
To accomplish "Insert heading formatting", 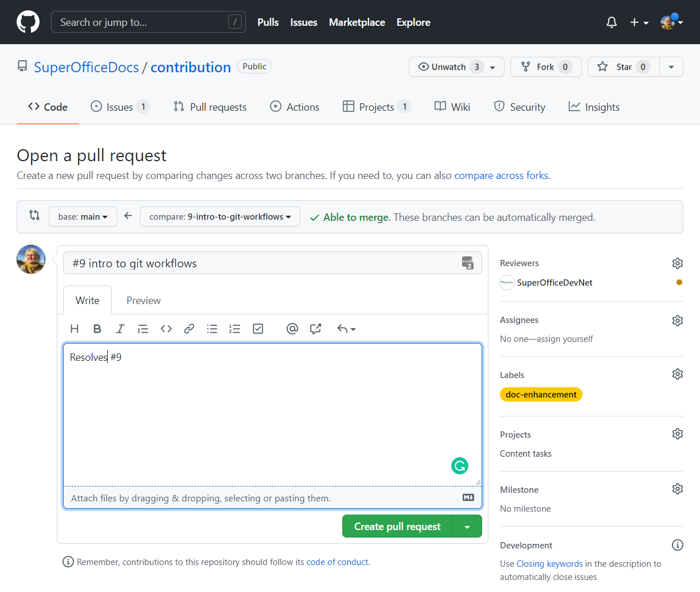I will click(75, 329).
